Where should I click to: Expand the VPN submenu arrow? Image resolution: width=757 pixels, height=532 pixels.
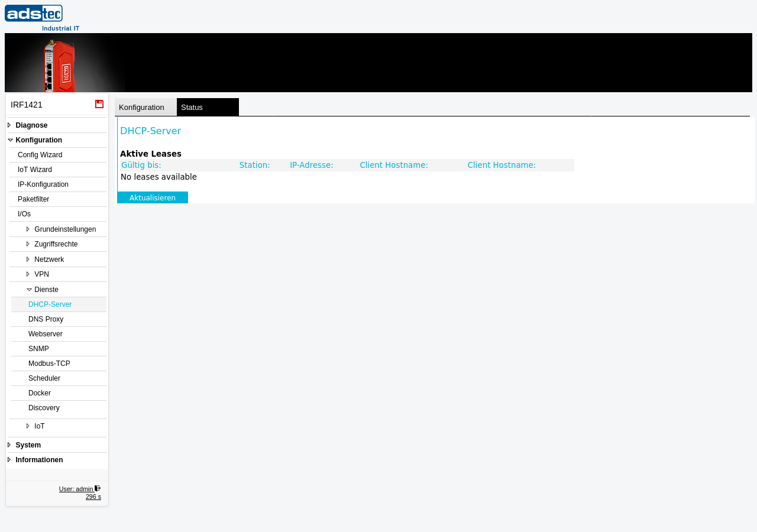click(28, 274)
